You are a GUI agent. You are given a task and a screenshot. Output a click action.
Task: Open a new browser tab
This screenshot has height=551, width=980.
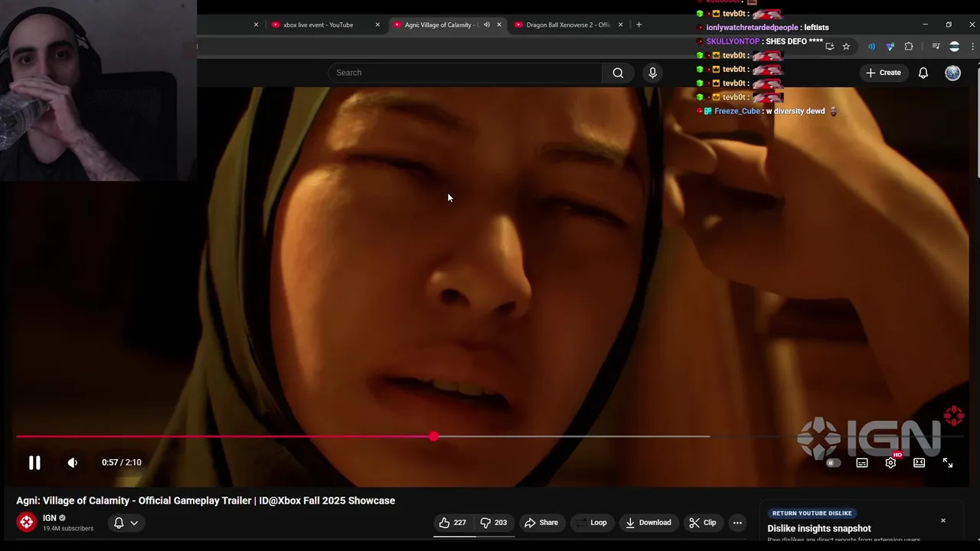(639, 24)
